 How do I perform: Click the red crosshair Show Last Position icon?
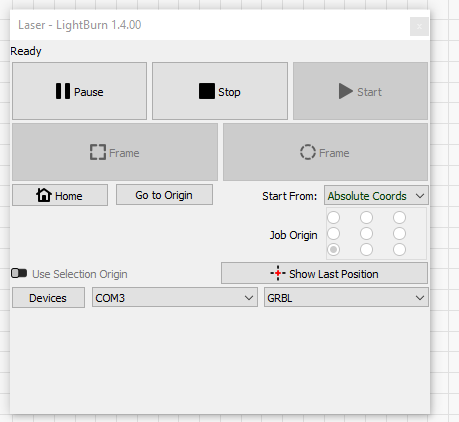(x=278, y=273)
